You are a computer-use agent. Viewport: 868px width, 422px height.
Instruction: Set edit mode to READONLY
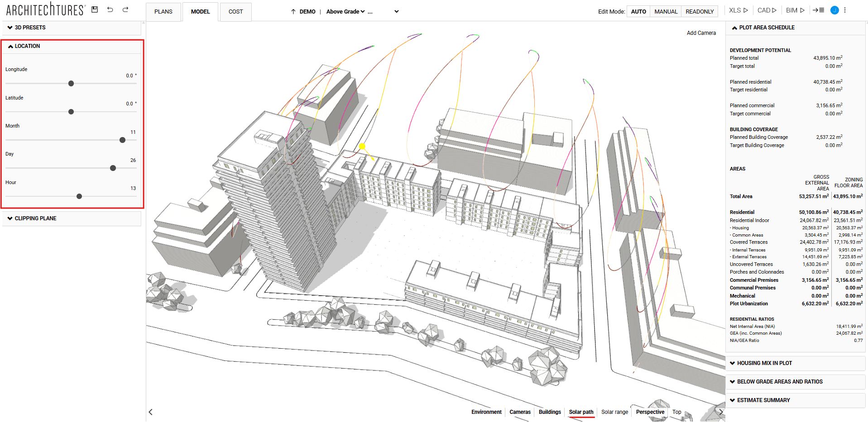click(699, 11)
